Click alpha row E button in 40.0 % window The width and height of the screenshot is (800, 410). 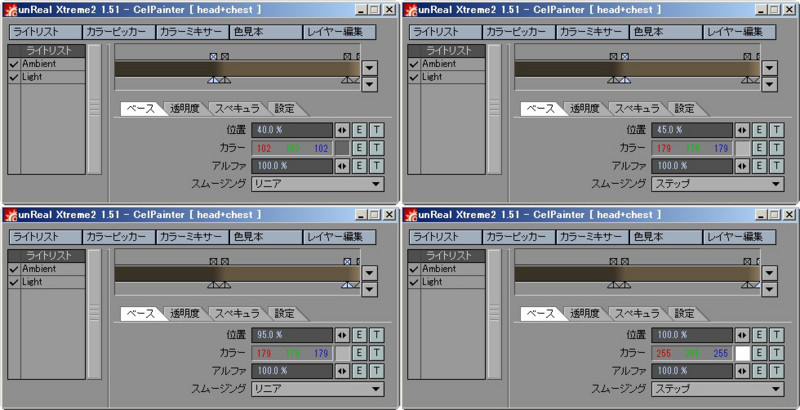pos(359,166)
